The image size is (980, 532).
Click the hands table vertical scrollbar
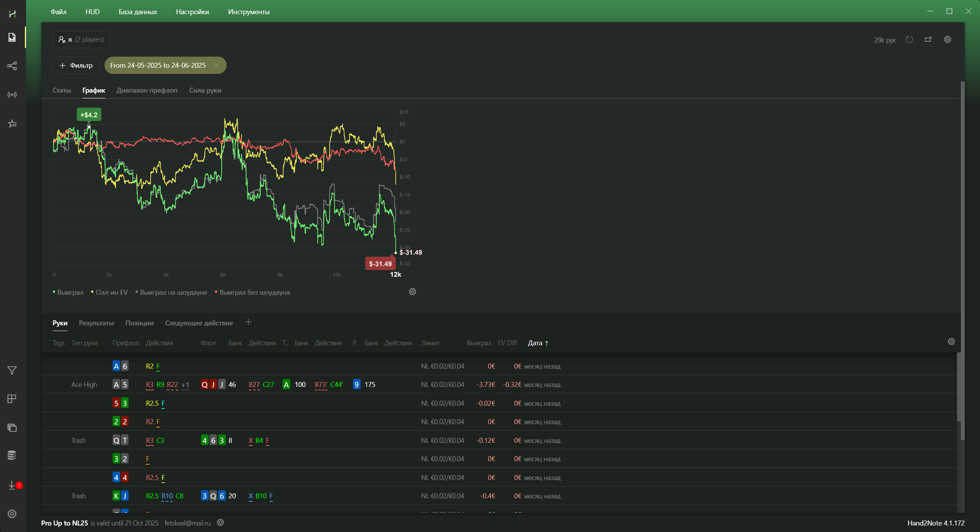[x=959, y=387]
